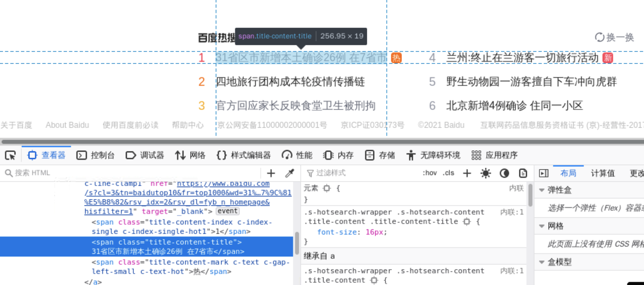Click the 新 new badge on item 4
644x285 pixels.
608,58
